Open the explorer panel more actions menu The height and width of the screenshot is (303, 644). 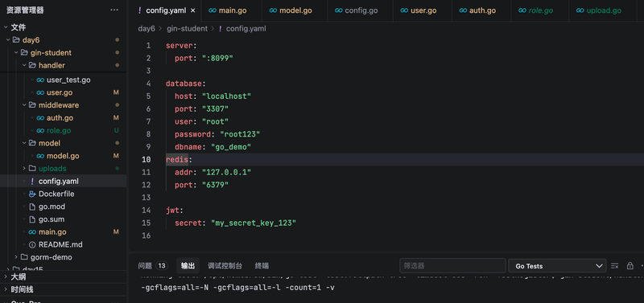tap(114, 10)
